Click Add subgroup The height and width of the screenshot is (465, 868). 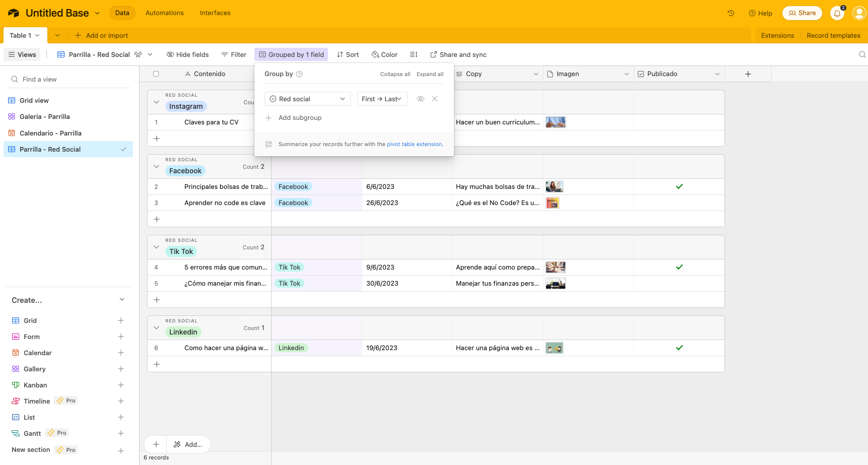(293, 118)
